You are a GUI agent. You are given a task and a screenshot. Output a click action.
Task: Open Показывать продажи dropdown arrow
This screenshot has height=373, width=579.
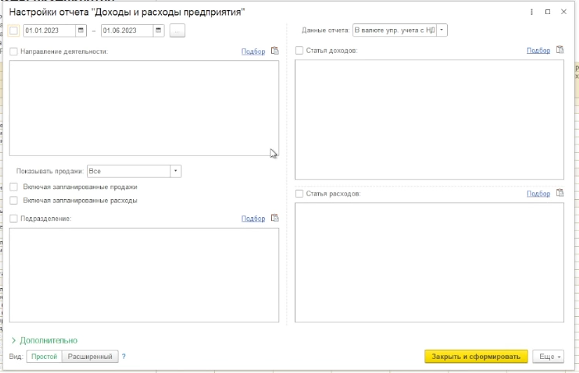[175, 171]
